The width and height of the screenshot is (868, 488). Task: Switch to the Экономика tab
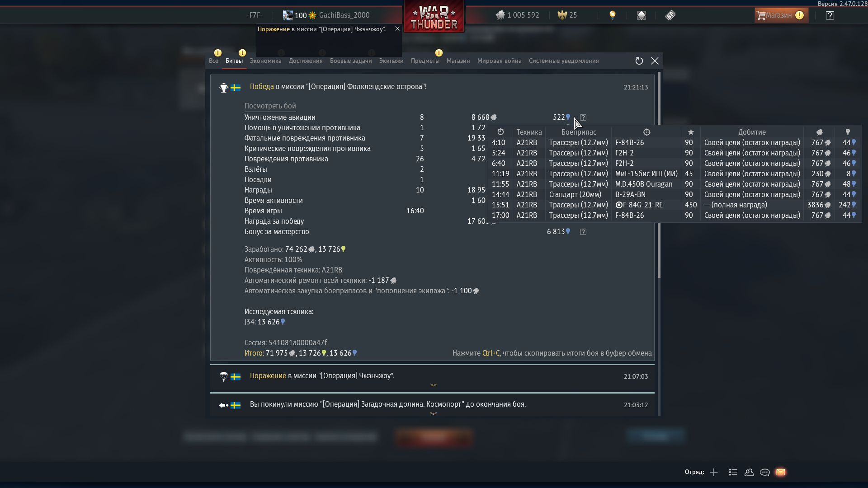[266, 61]
